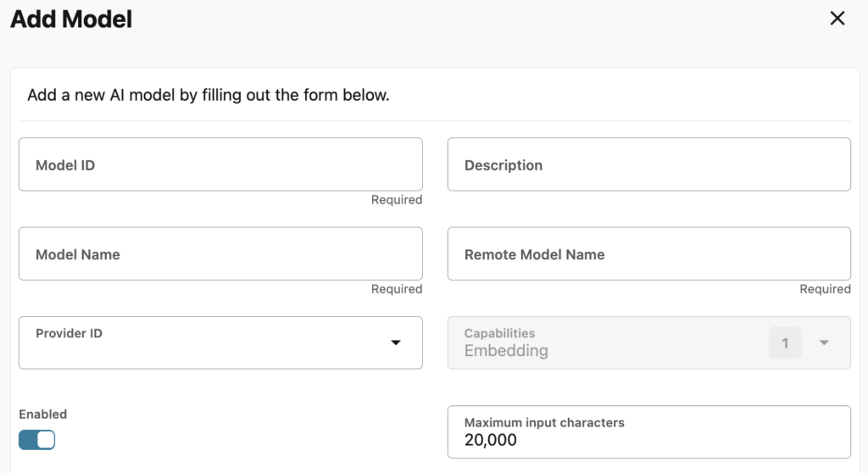This screenshot has height=473, width=868.
Task: Click Required hint under Remote Model Name
Action: tap(825, 289)
